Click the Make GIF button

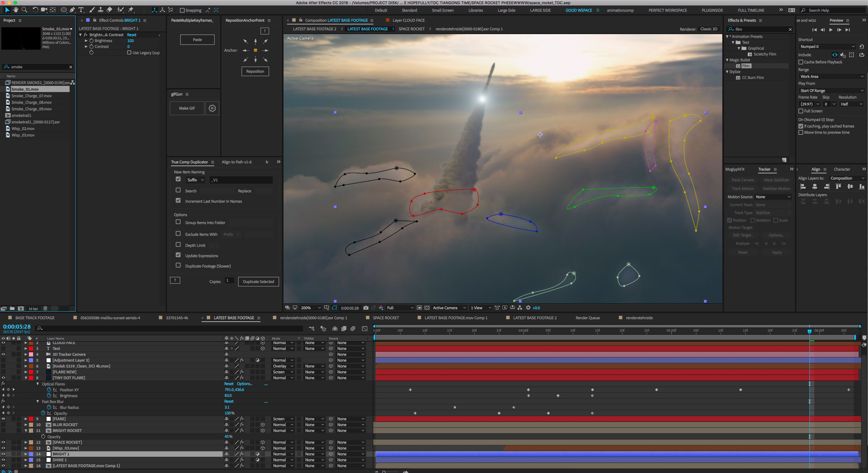[187, 108]
